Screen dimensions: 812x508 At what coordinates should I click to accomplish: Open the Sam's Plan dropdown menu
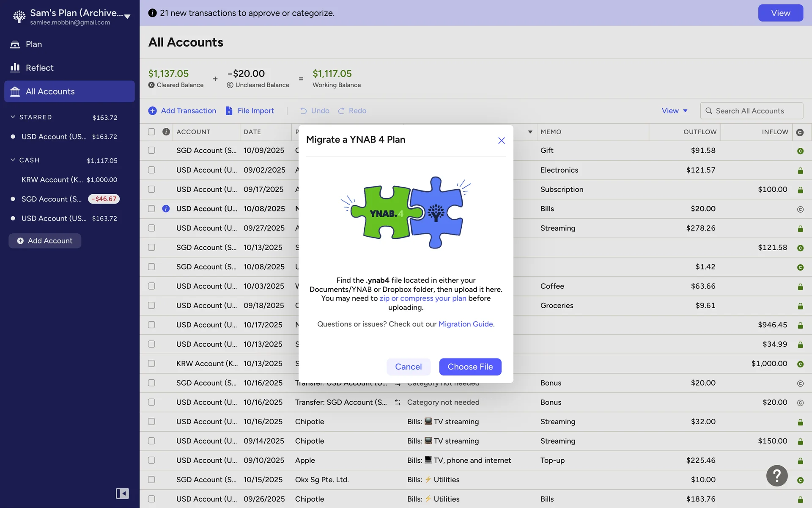pyautogui.click(x=127, y=17)
